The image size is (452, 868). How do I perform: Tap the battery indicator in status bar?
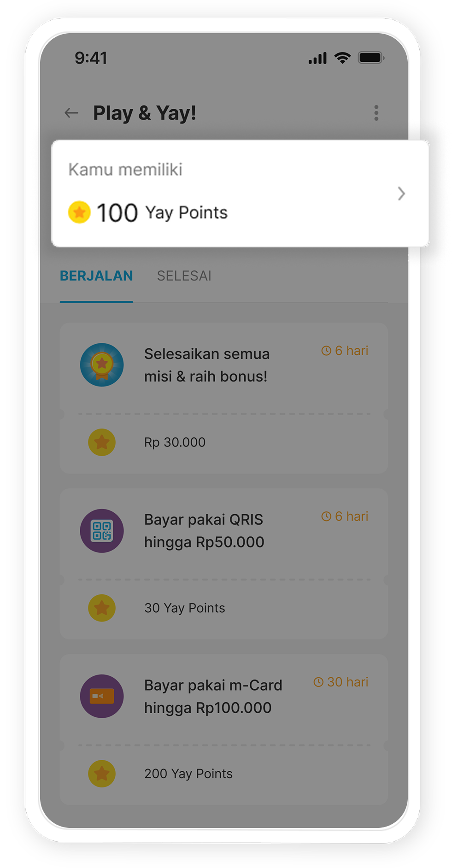[x=371, y=58]
